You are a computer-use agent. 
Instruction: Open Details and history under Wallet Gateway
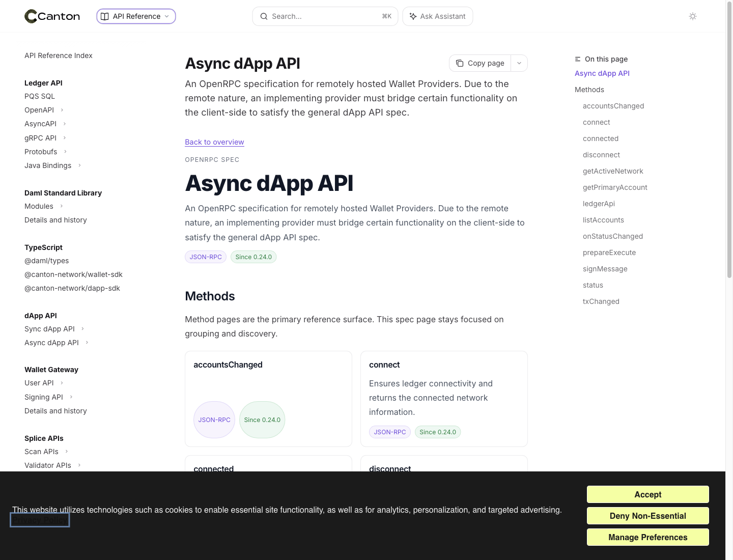point(55,411)
